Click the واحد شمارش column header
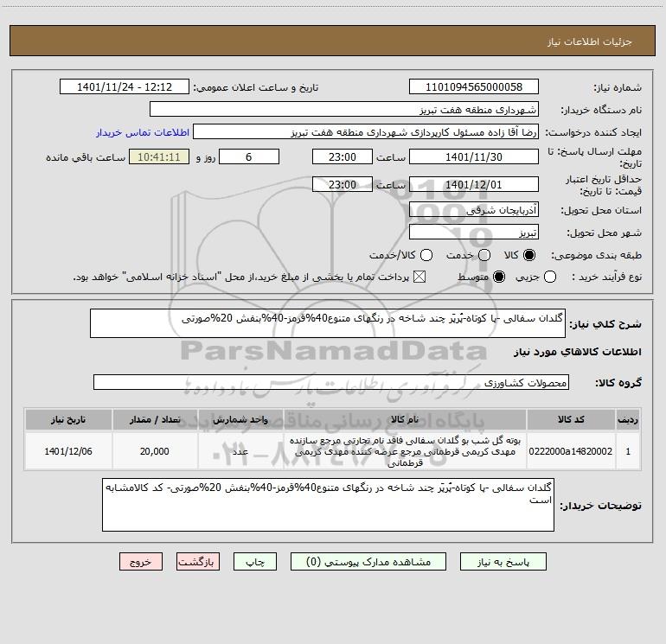This screenshot has height=644, width=666. click(240, 420)
